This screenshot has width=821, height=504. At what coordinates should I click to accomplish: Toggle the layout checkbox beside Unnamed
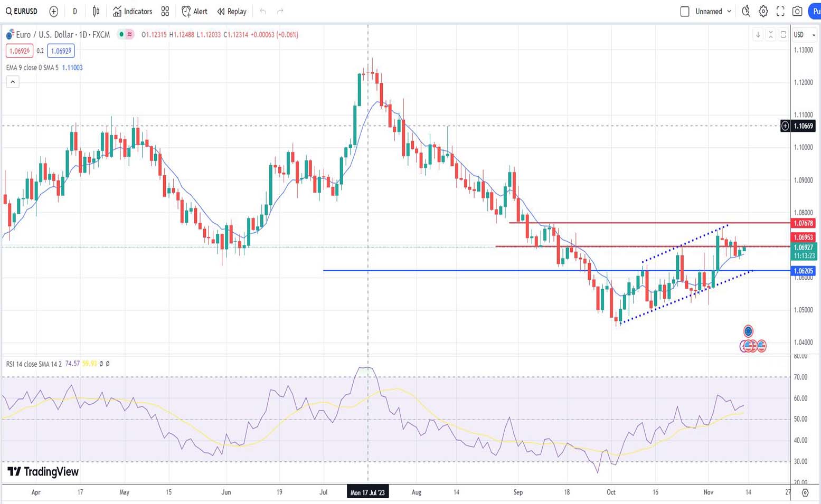[x=685, y=11]
